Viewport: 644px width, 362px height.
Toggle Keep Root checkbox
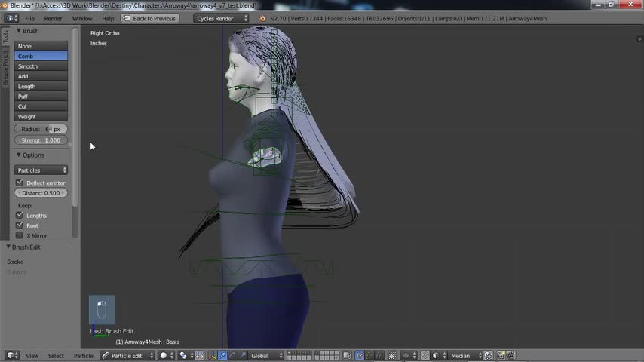click(x=20, y=225)
